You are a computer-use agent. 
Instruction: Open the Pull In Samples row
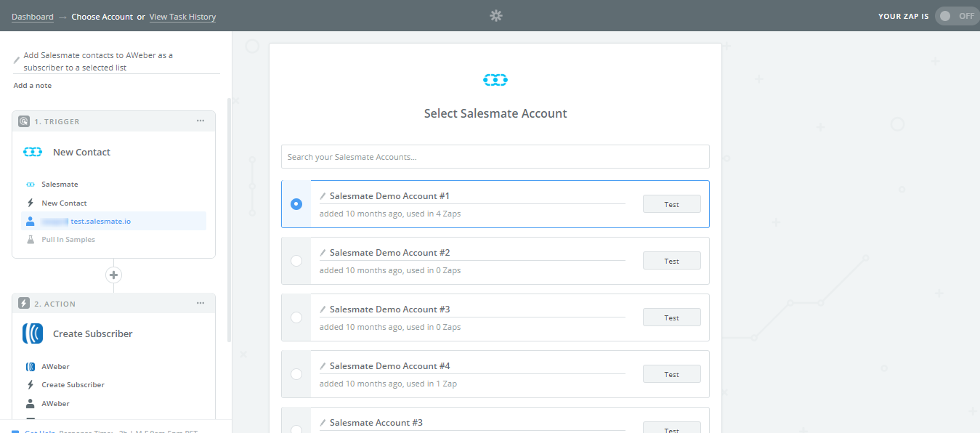[114, 240]
